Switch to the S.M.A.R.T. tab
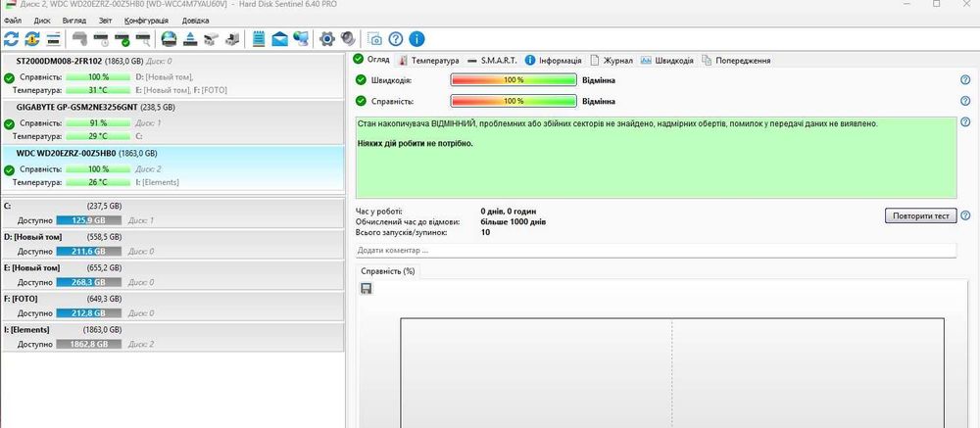The width and height of the screenshot is (980, 428). click(x=493, y=61)
